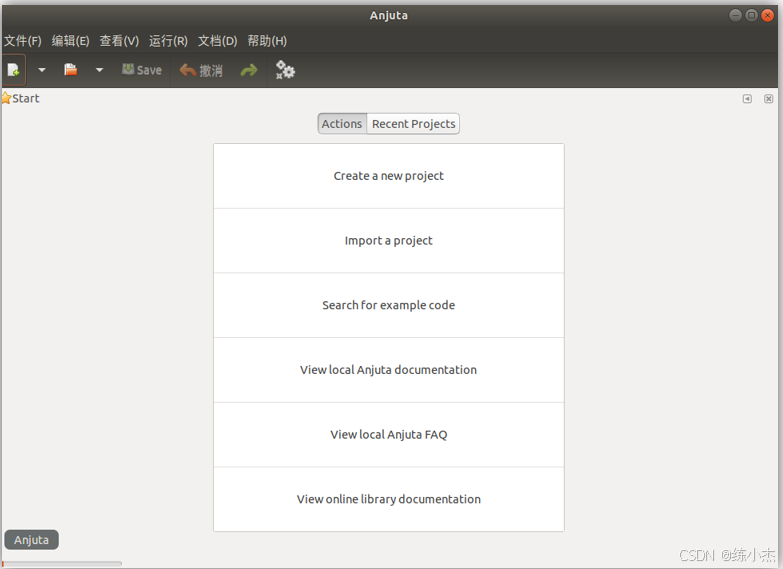Click the Undo (撤消) toolbar button
The width and height of the screenshot is (783, 569).
pyautogui.click(x=201, y=70)
